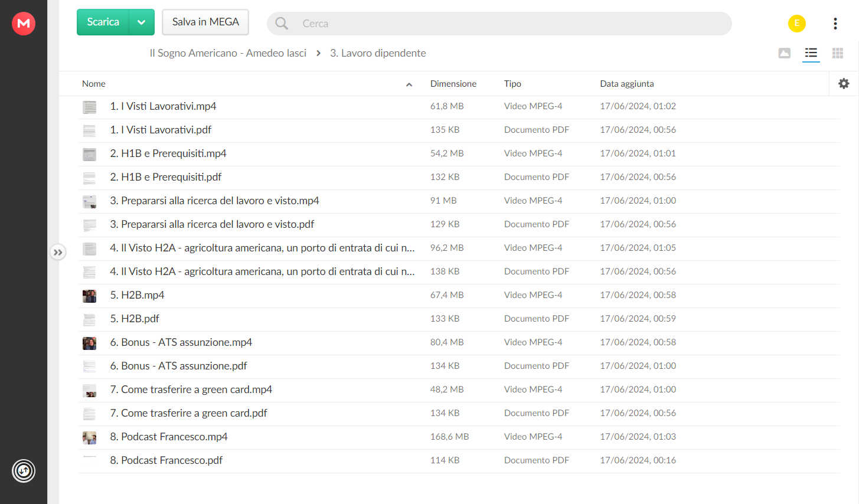Click the 3. Lavoro dipendente breadcrumb
859x504 pixels.
click(x=378, y=53)
